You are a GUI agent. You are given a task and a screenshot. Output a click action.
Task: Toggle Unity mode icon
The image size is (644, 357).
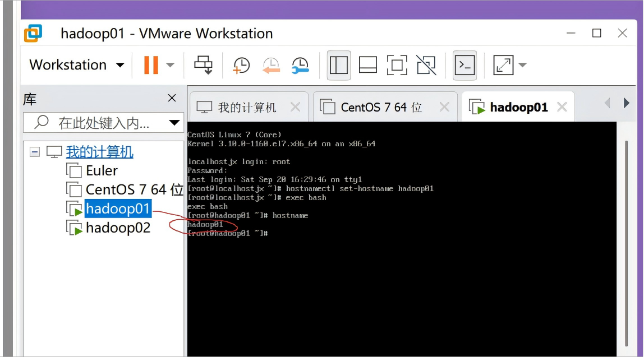click(426, 65)
